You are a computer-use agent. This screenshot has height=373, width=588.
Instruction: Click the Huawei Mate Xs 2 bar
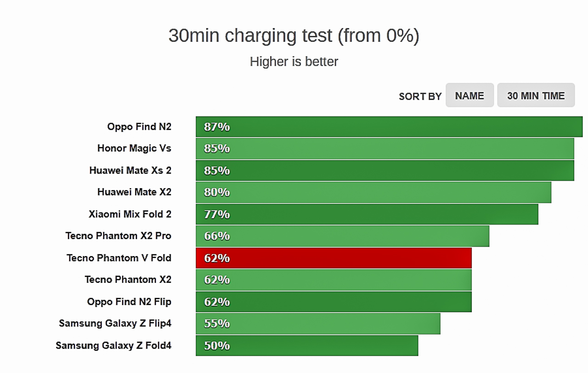pyautogui.click(x=384, y=170)
